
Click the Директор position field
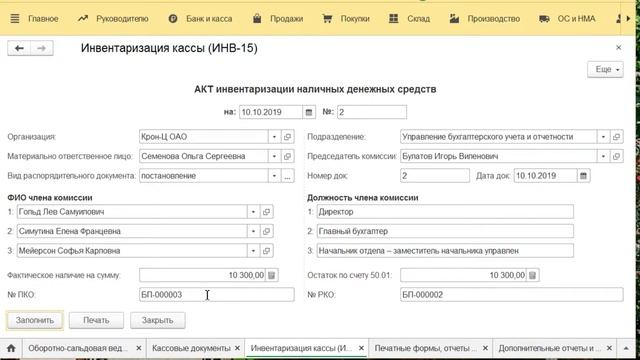point(445,212)
